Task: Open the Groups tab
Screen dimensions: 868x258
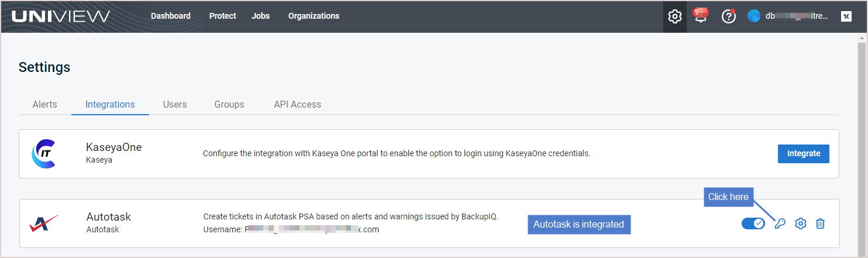Action: click(x=229, y=104)
